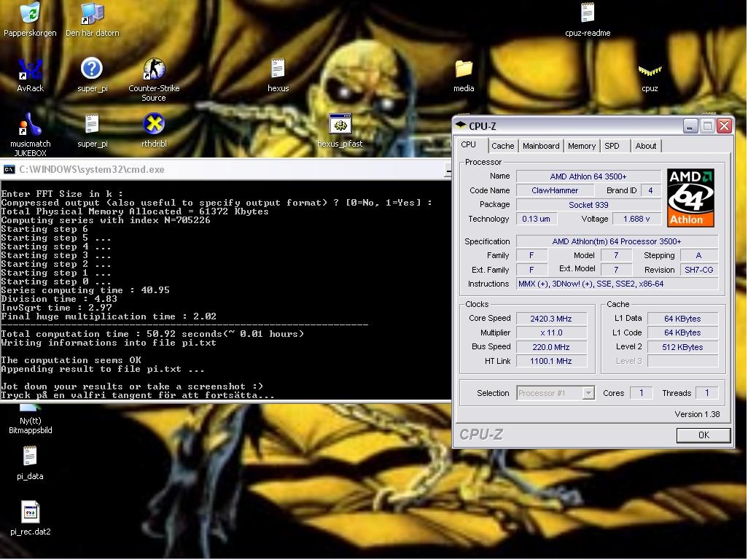Screen dimensions: 748x560
Task: Click the Code Name value ClawHammer
Action: [555, 190]
